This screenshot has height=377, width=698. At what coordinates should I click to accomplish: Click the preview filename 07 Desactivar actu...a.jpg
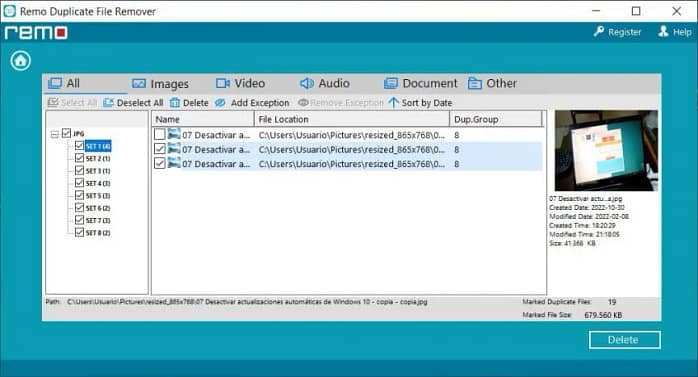click(x=585, y=199)
